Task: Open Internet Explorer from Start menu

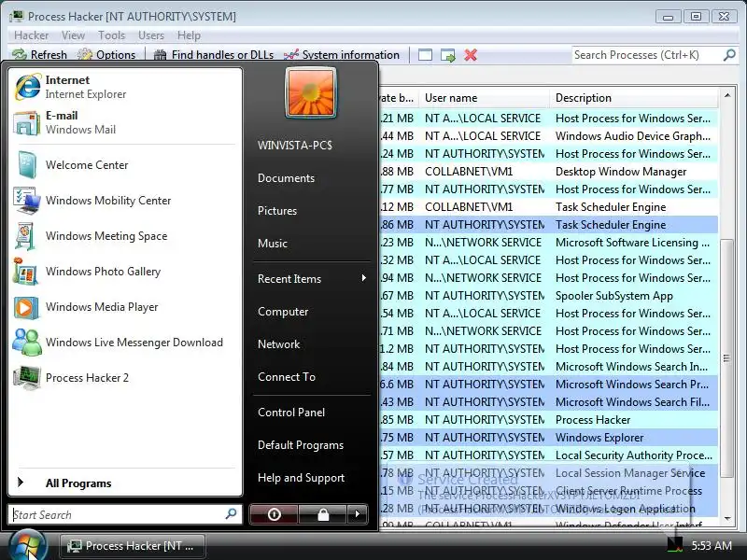Action: [x=125, y=87]
